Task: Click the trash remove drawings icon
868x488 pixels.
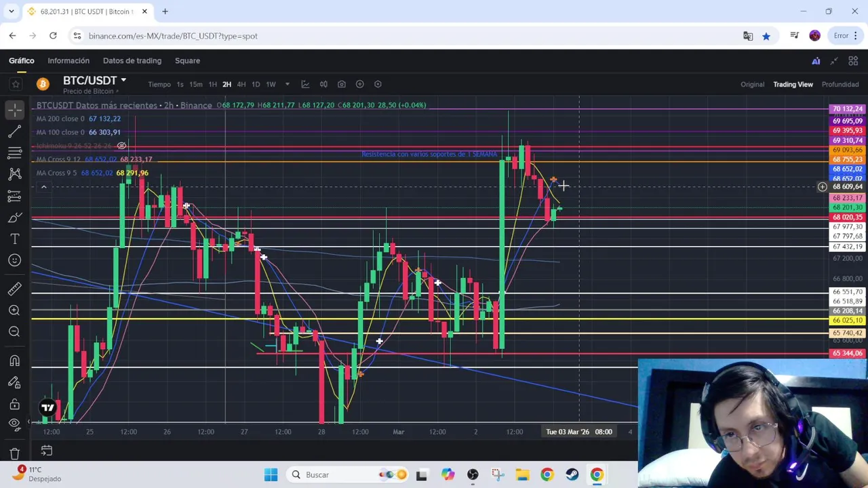Action: 15,453
